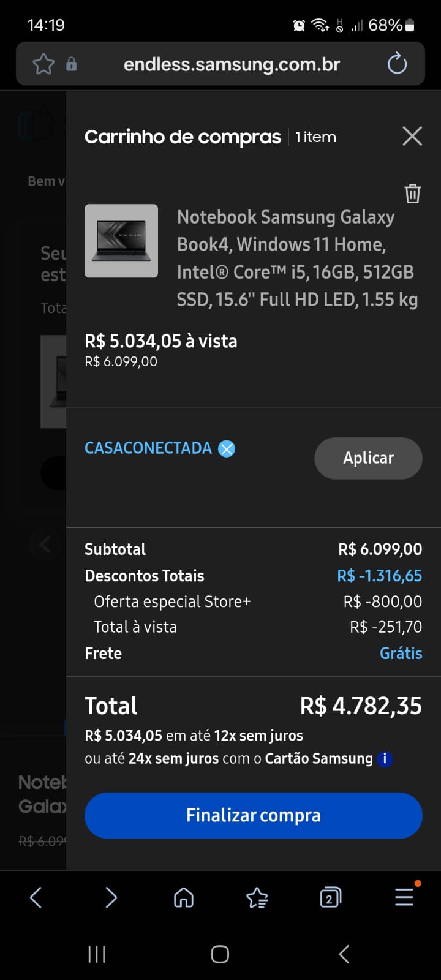Open the Galaxy Book4 product thumbnail

(x=121, y=241)
